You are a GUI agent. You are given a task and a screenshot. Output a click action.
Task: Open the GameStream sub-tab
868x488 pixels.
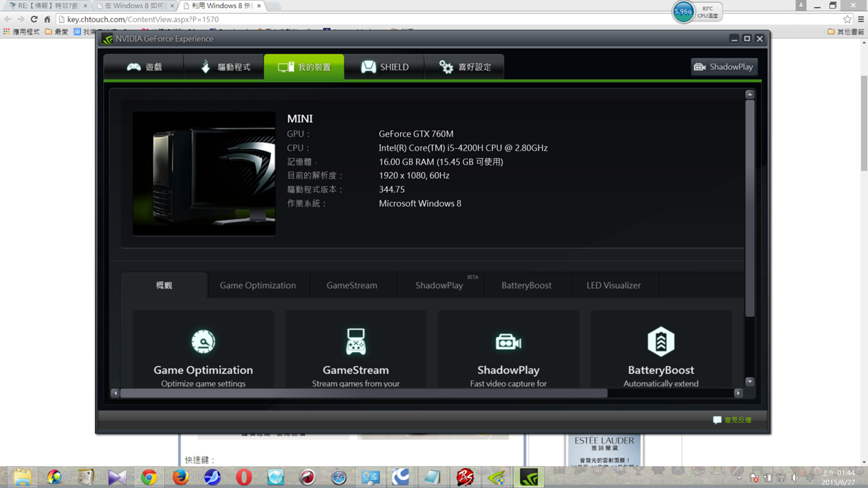(x=352, y=286)
